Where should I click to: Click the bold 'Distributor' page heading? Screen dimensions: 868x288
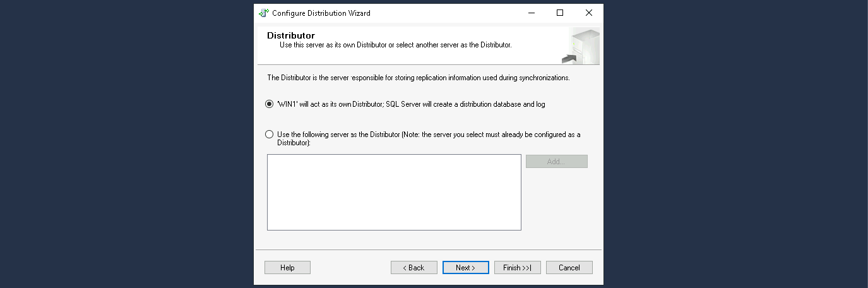(x=291, y=35)
